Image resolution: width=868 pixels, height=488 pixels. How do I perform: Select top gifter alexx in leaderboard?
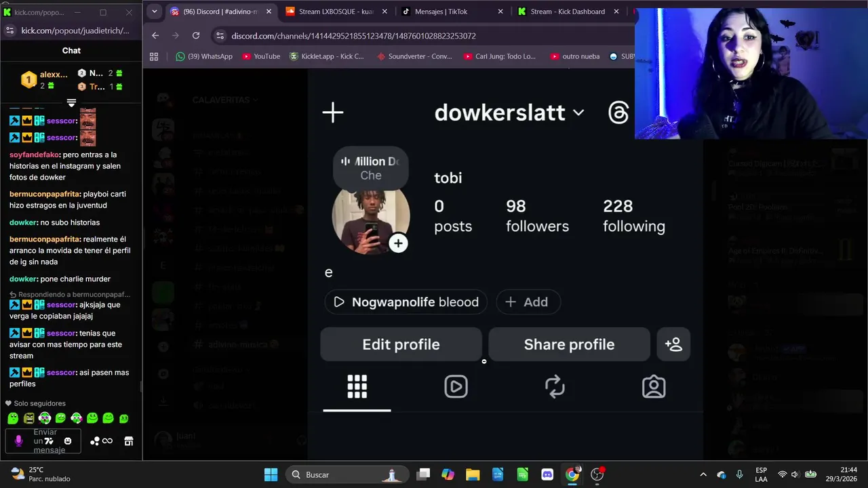(x=45, y=80)
